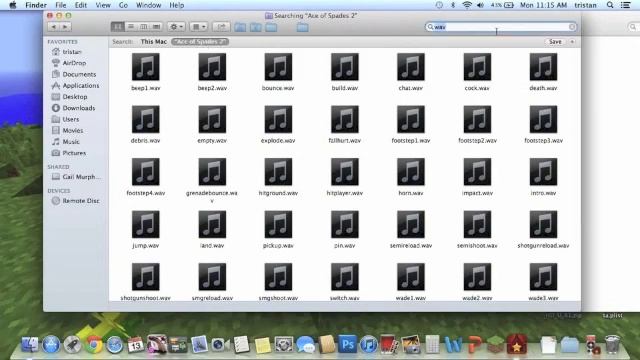
Task: Open Desktop in the sidebar
Action: coord(70,97)
